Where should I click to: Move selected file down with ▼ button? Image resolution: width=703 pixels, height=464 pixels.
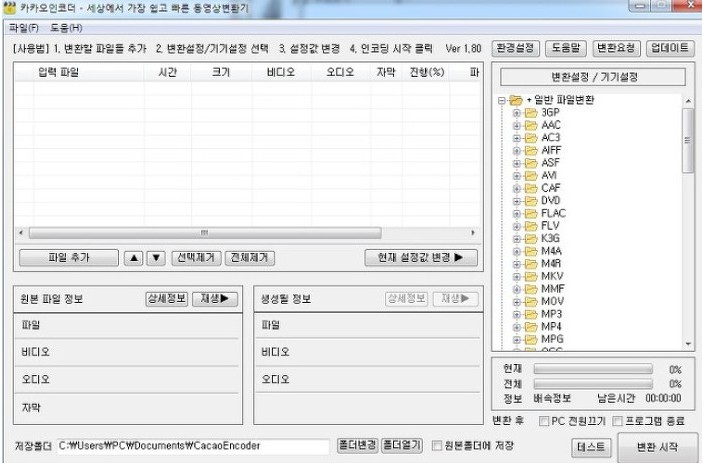tap(156, 258)
